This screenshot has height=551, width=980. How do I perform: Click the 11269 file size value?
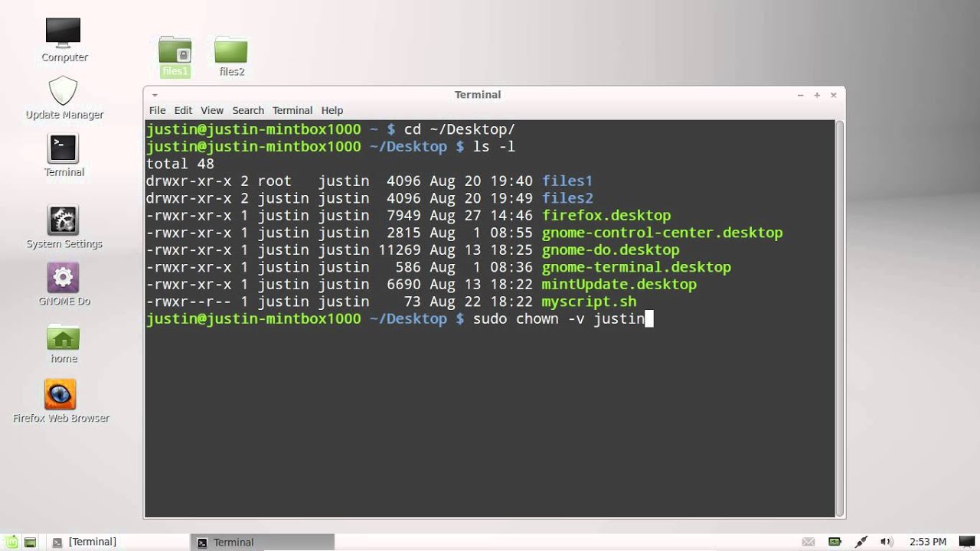pos(400,250)
